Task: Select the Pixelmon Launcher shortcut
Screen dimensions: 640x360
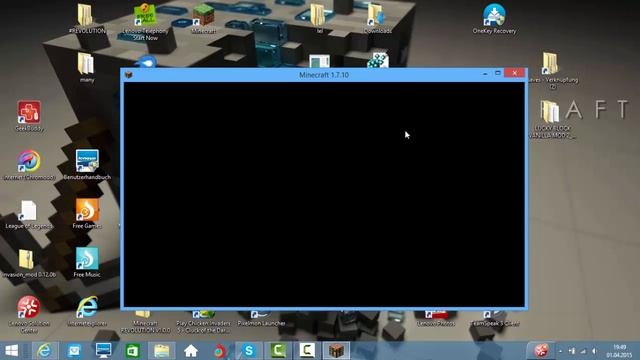Action: click(261, 319)
